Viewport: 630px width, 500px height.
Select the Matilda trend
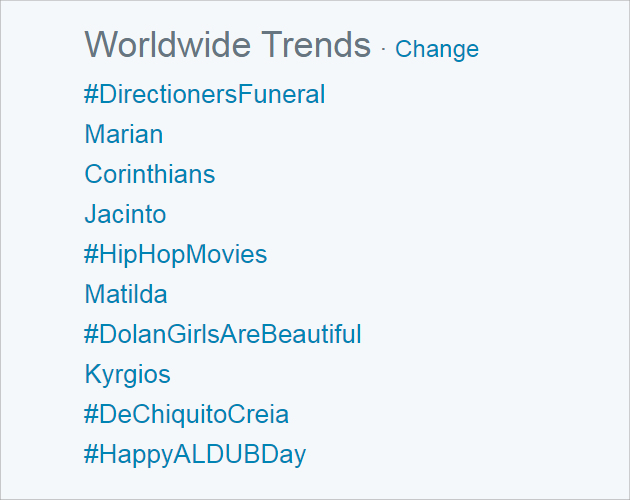[126, 294]
